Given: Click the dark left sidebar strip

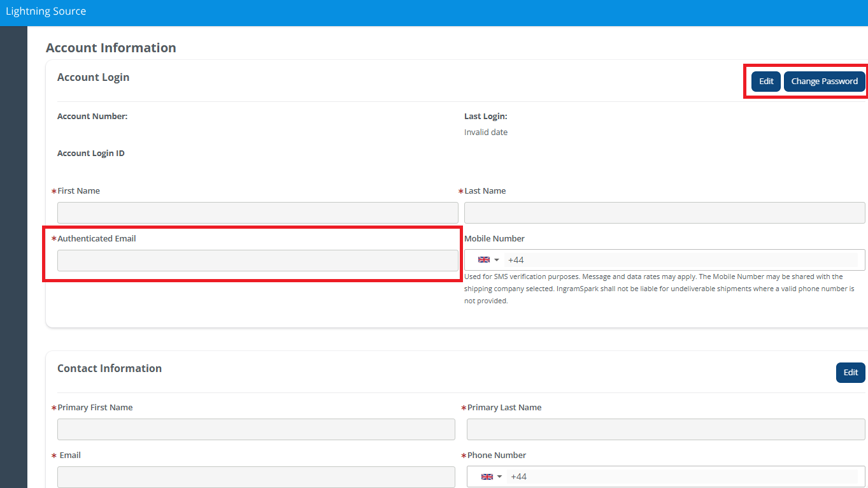Looking at the screenshot, I should (x=13, y=255).
